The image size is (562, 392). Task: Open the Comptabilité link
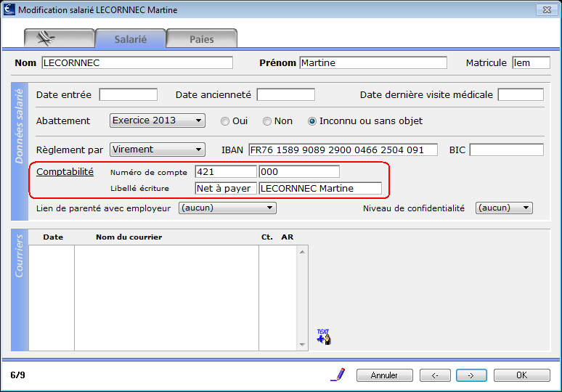click(65, 171)
